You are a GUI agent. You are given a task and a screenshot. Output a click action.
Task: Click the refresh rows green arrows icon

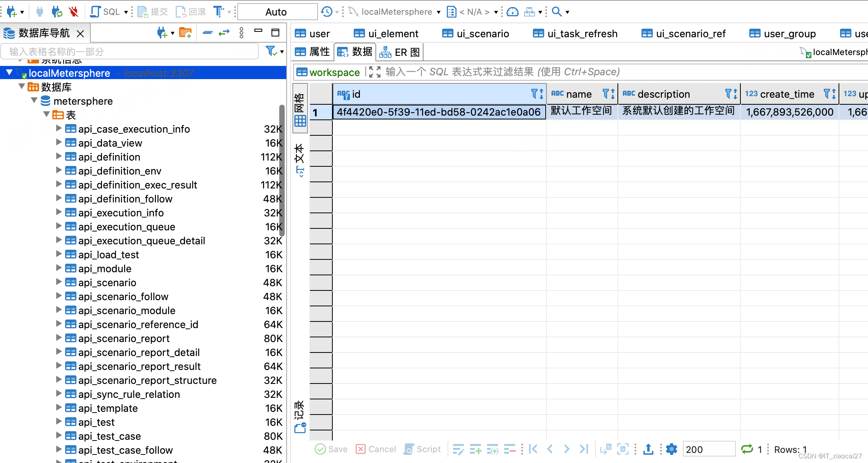pos(747,449)
